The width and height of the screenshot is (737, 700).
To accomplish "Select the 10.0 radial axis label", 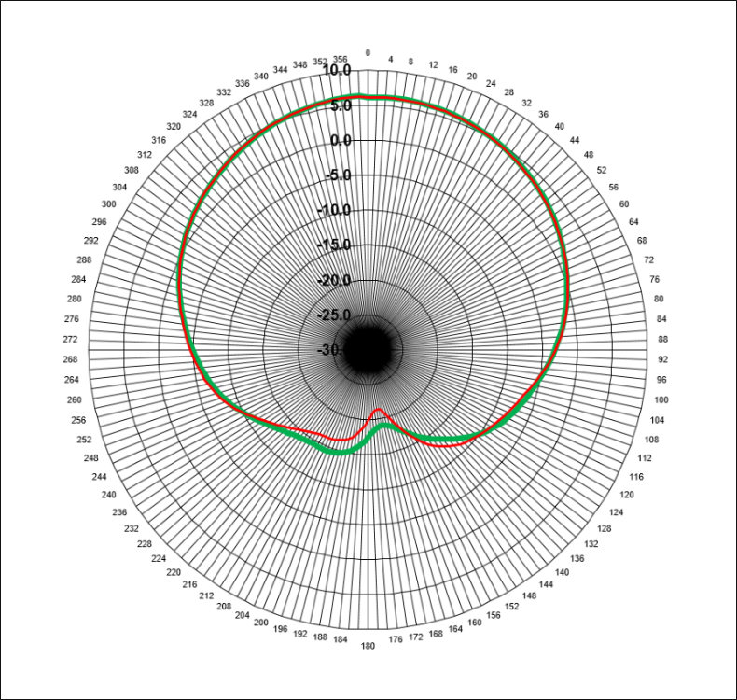I will 336,71.
